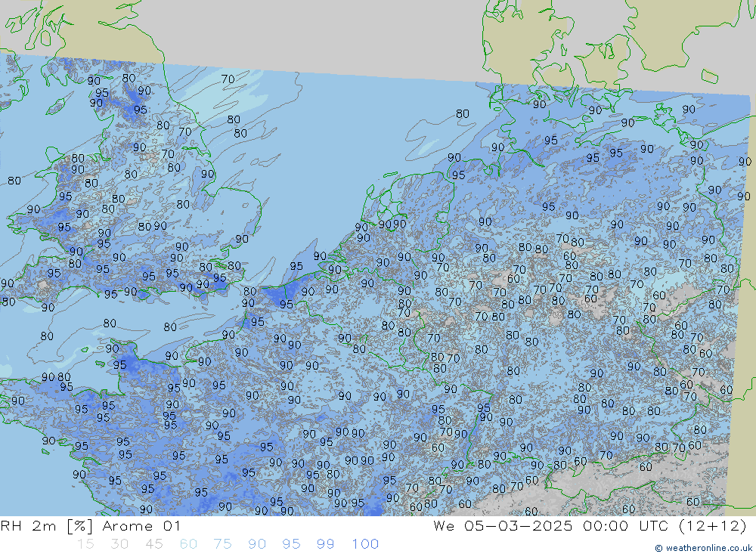The width and height of the screenshot is (756, 554).
Task: Click the 'RH 2m [%] Arome 01' title
Action: click(91, 525)
